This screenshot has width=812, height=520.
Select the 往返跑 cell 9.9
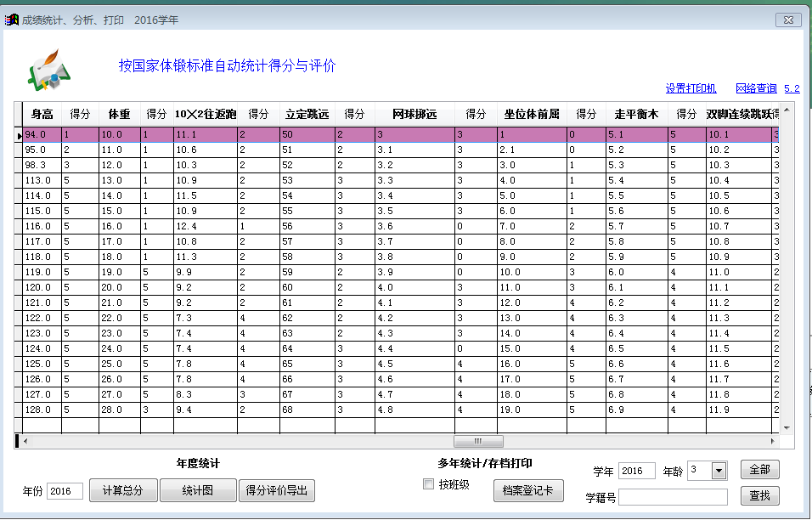coord(205,273)
